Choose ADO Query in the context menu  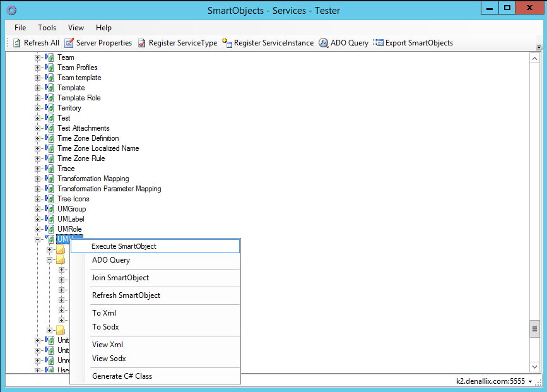[x=155, y=261]
